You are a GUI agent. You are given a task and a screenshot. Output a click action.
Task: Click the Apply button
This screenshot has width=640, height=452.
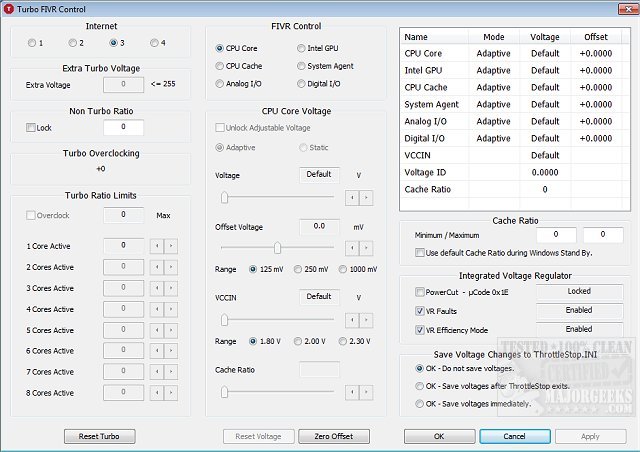click(591, 436)
